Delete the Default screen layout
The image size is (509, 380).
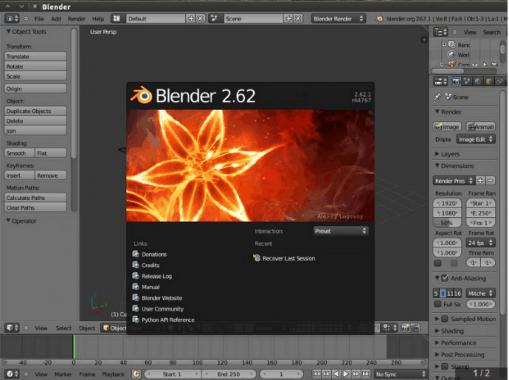click(200, 19)
